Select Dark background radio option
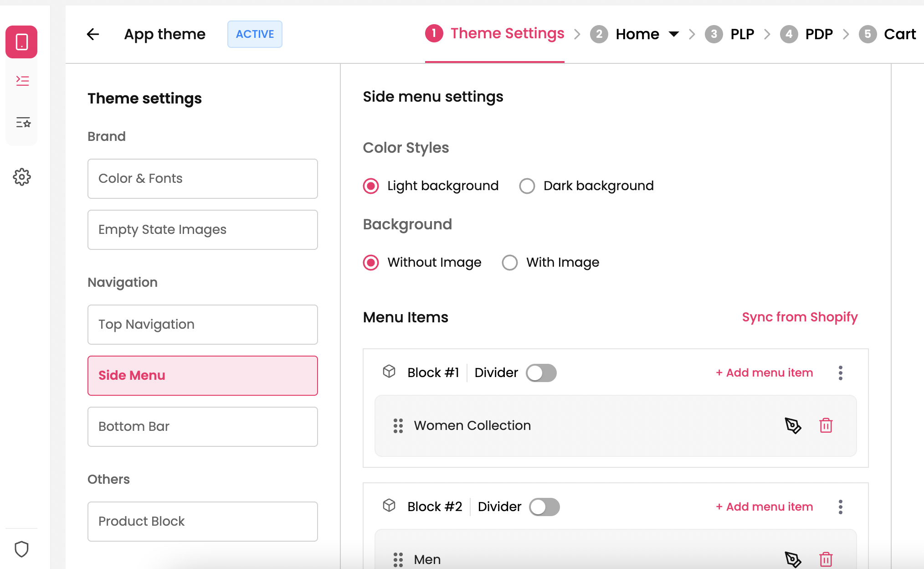 tap(527, 186)
